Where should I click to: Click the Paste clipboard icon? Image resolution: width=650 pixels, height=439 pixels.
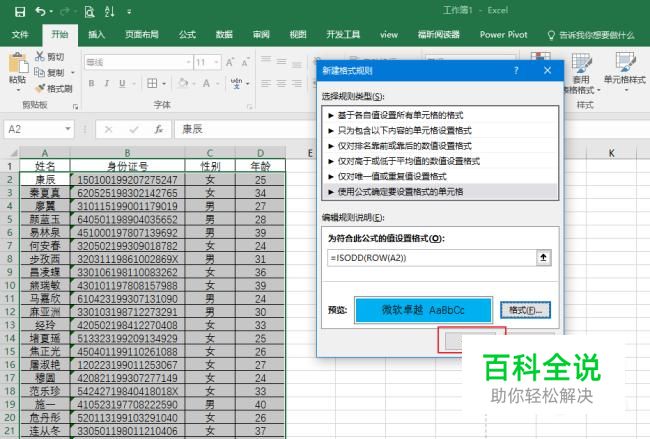tap(18, 64)
